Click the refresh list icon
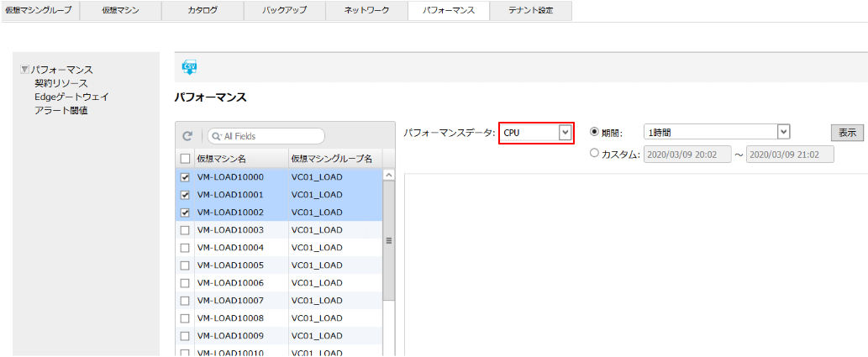This screenshot has height=357, width=868. click(187, 136)
